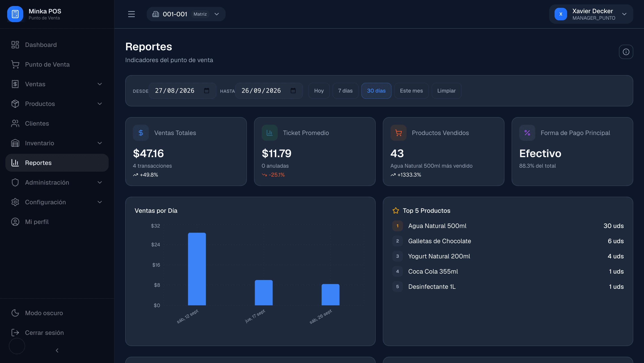Click the jue, 17 sept sales bar
Image resolution: width=644 pixels, height=363 pixels.
coord(263,293)
